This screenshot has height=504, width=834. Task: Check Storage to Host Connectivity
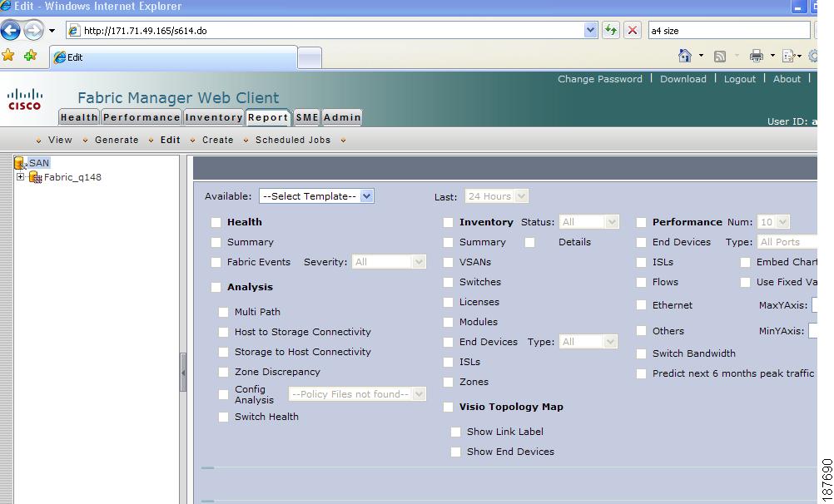223,352
